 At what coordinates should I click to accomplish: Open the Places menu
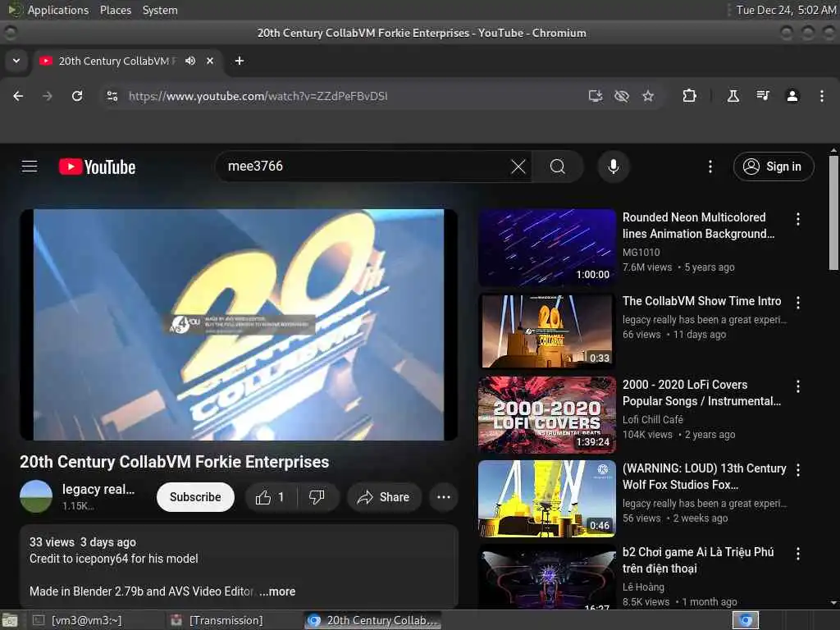tap(115, 10)
